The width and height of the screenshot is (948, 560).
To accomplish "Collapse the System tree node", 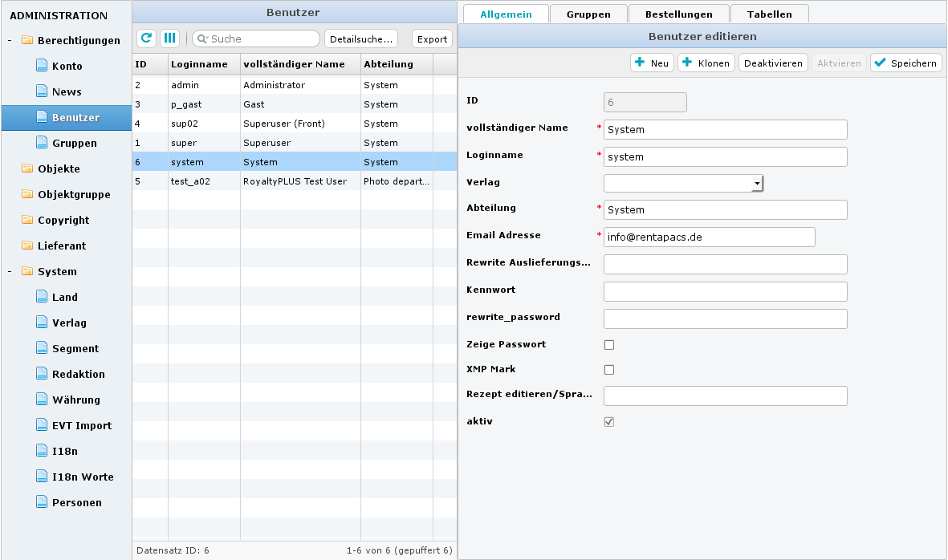I will [x=10, y=272].
